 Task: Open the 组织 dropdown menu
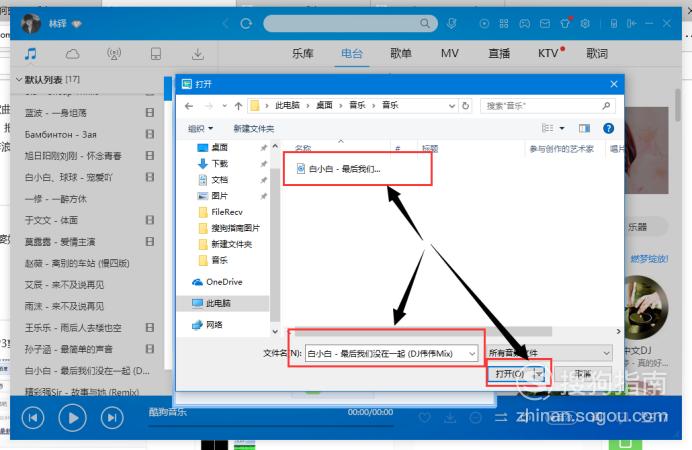(200, 128)
